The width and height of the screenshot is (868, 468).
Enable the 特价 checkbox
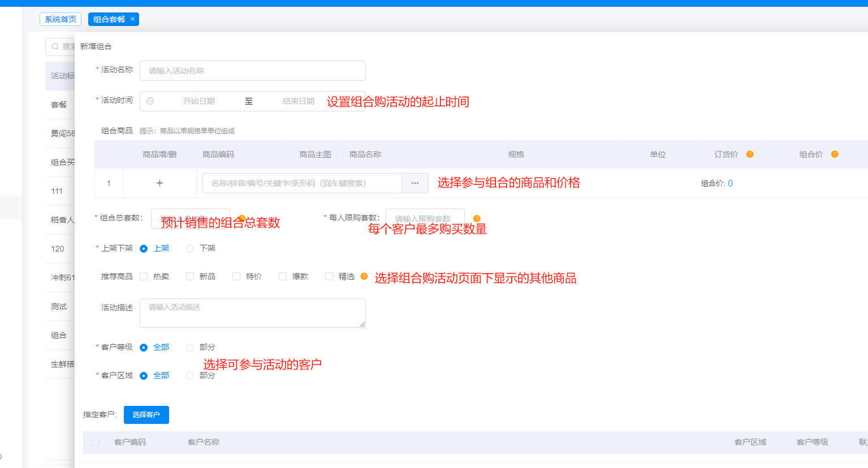236,276
